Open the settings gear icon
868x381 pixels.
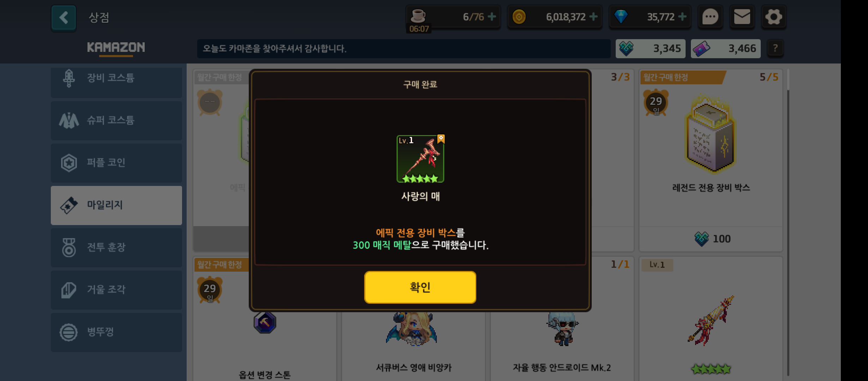point(773,17)
